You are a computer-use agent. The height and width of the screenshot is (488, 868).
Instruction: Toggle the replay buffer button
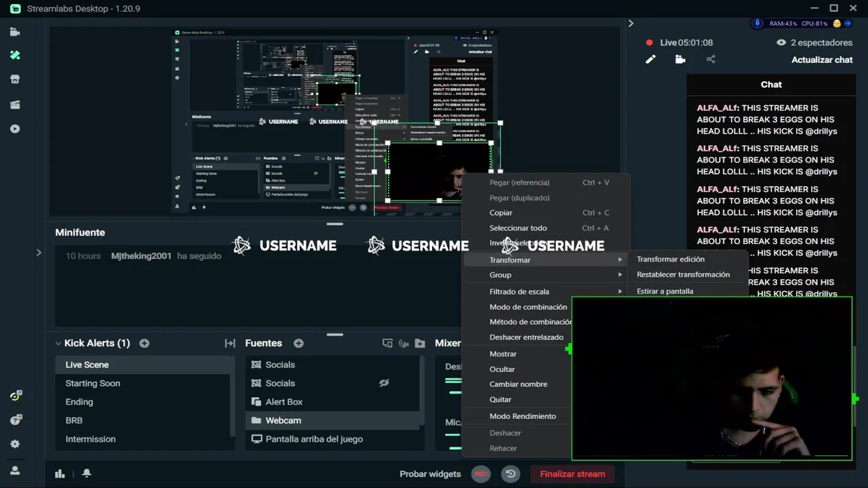coord(511,474)
